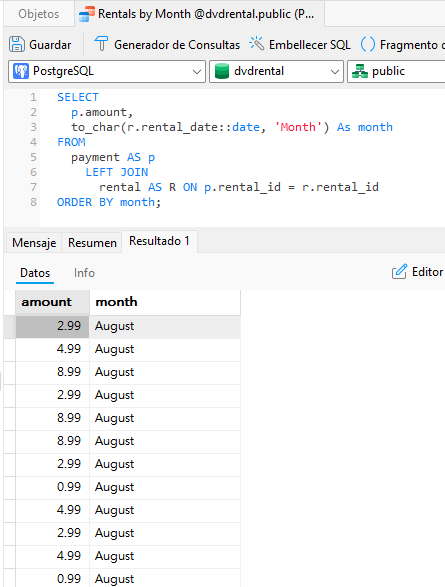This screenshot has height=587, width=445.
Task: Click the Rentals by Month query tab icon
Action: coord(87,14)
